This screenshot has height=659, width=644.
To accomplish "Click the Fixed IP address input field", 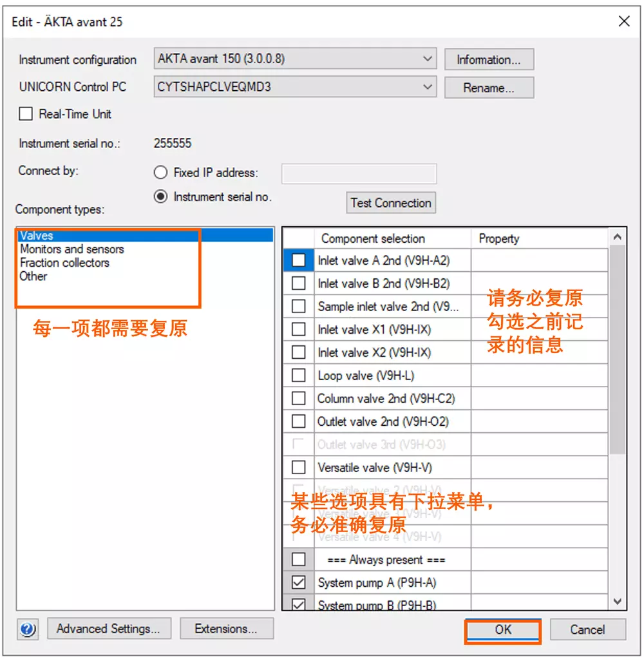I will (x=359, y=173).
